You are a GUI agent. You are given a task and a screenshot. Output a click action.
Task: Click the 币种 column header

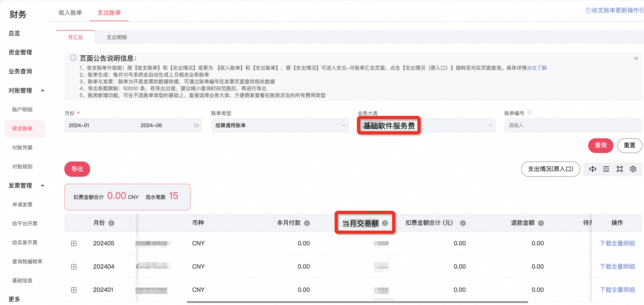[x=198, y=223]
